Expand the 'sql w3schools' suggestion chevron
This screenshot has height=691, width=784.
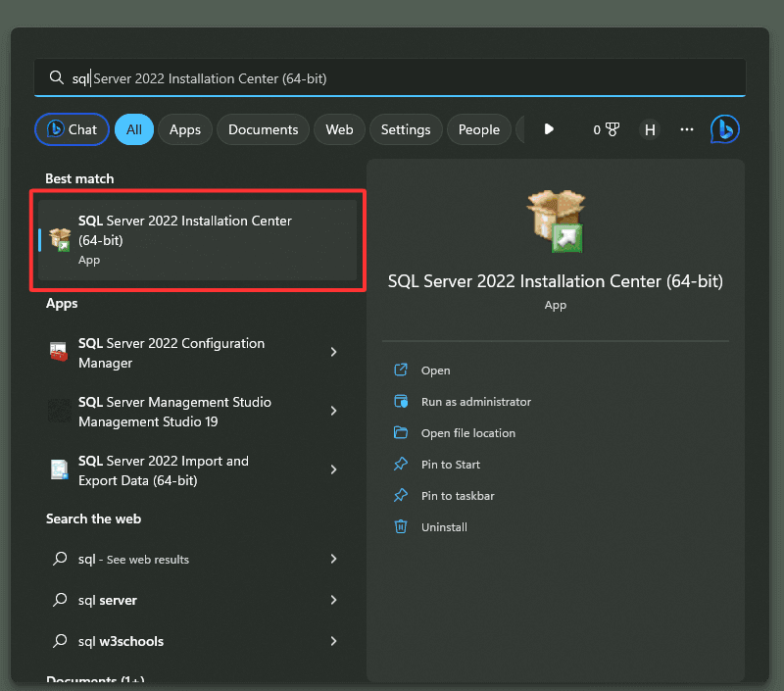click(333, 641)
